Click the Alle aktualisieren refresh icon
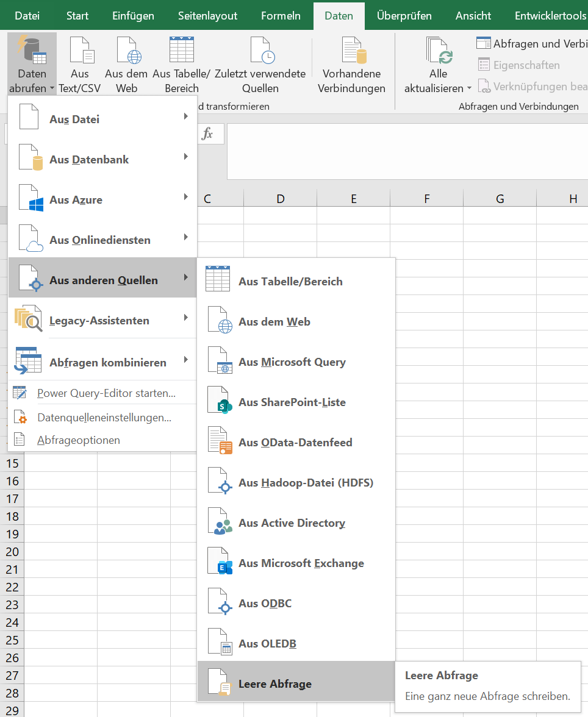Image resolution: width=588 pixels, height=717 pixels. pos(439,50)
